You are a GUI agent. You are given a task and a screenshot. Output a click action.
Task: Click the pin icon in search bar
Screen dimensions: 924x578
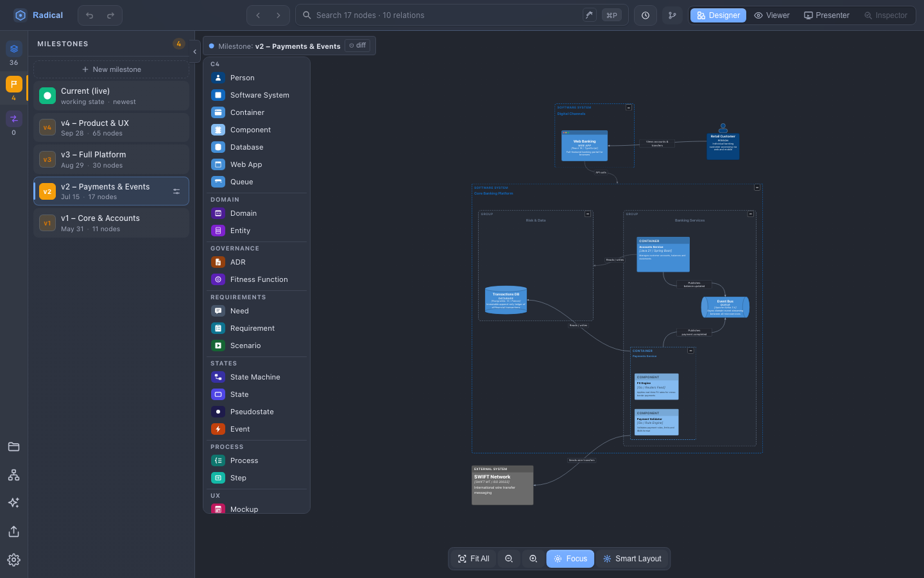click(x=590, y=15)
